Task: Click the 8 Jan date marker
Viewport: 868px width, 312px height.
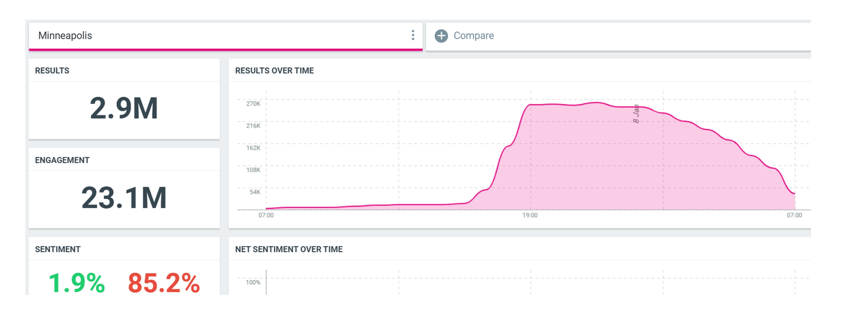Action: [636, 114]
